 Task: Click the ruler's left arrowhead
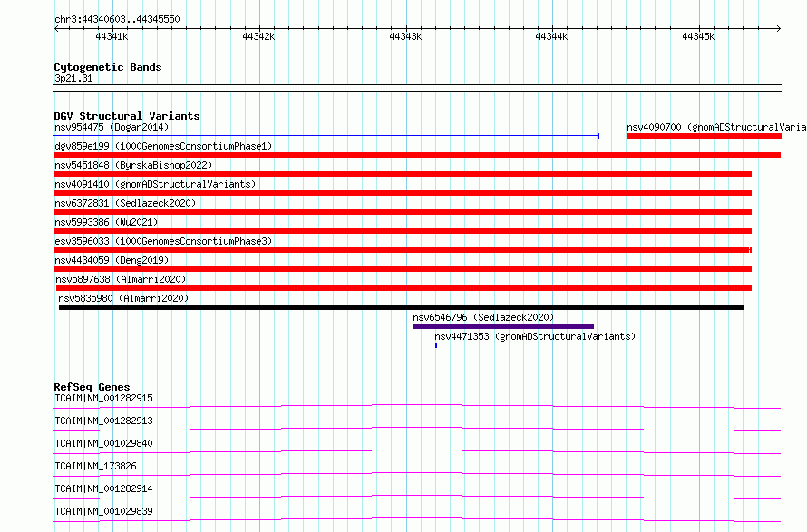pyautogui.click(x=57, y=29)
